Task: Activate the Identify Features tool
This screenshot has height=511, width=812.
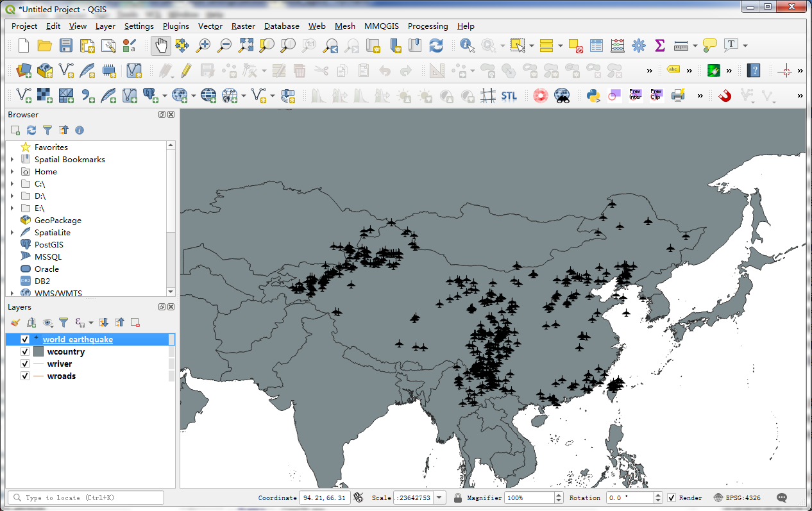Action: 468,46
